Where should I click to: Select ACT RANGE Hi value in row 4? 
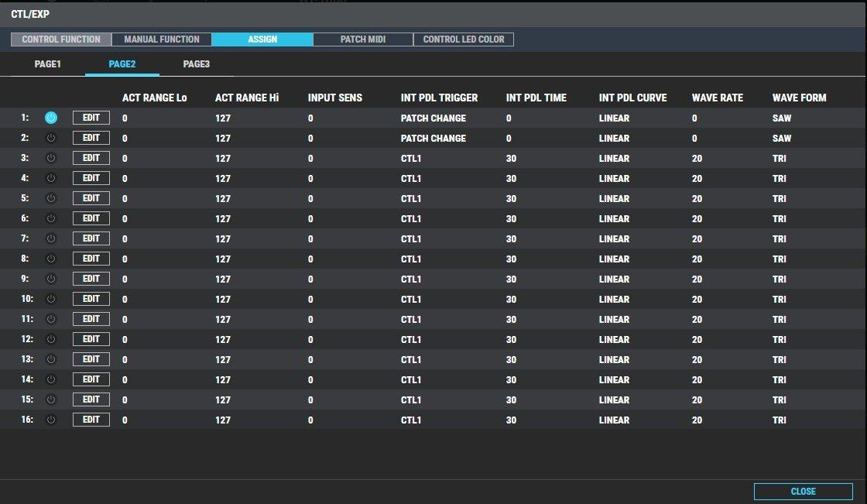tap(223, 179)
